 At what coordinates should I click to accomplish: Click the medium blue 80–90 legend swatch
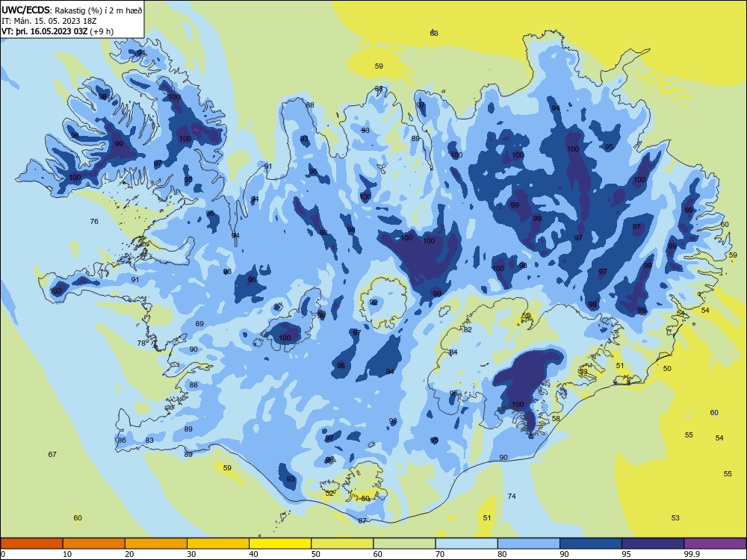coord(529,544)
